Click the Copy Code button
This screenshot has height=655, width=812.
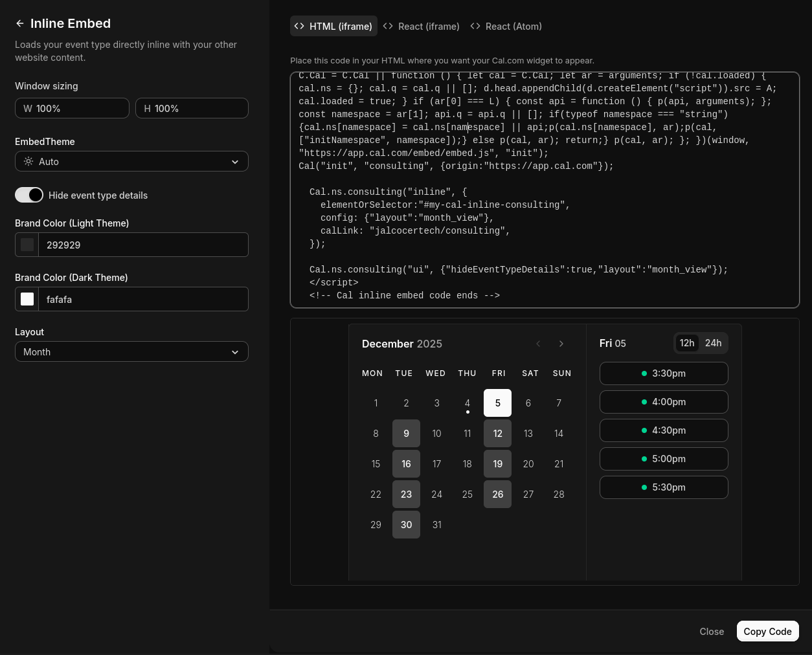pos(767,632)
